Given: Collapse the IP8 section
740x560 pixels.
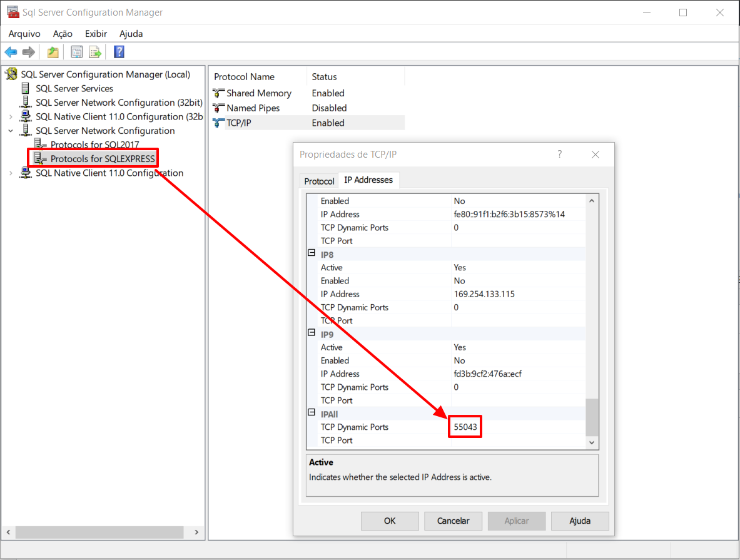Looking at the screenshot, I should click(312, 253).
